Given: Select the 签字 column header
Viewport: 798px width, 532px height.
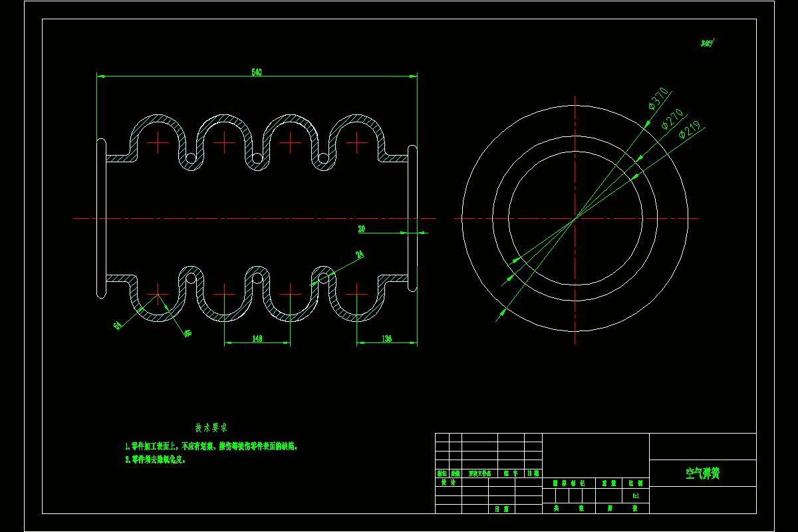Looking at the screenshot, I should [x=511, y=473].
